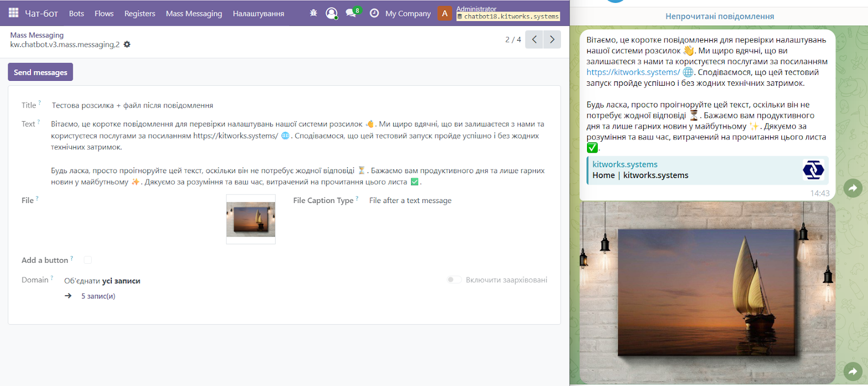This screenshot has width=868, height=386.
Task: Click the Title field text
Action: click(132, 105)
